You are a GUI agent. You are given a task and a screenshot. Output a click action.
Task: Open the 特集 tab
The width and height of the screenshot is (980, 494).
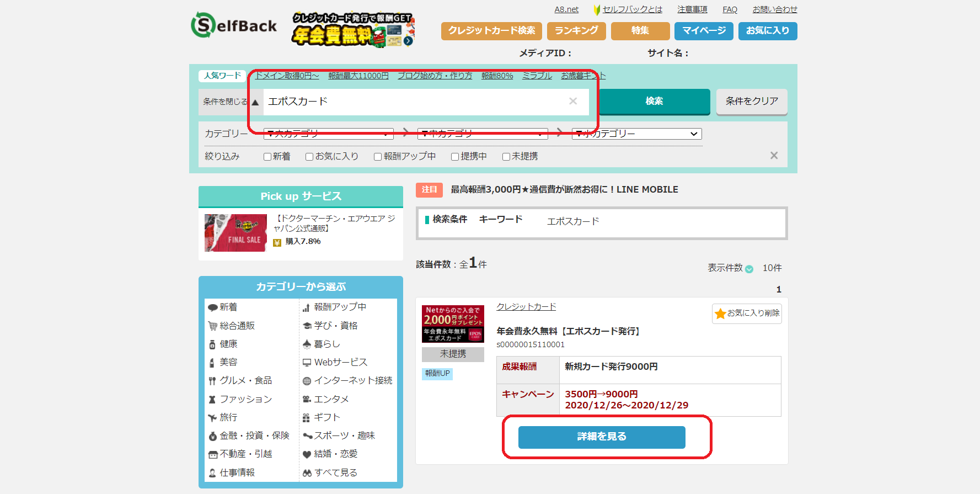click(640, 31)
